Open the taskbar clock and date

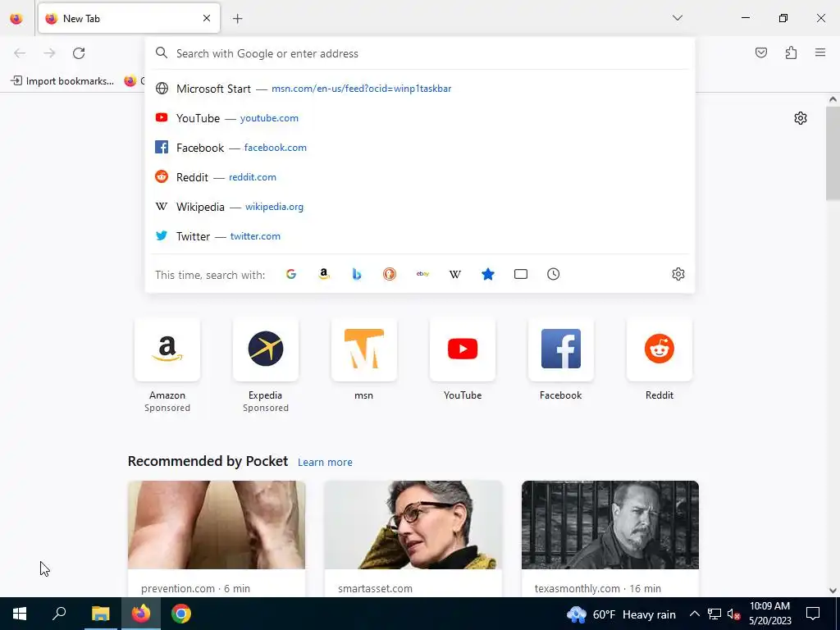(x=769, y=614)
